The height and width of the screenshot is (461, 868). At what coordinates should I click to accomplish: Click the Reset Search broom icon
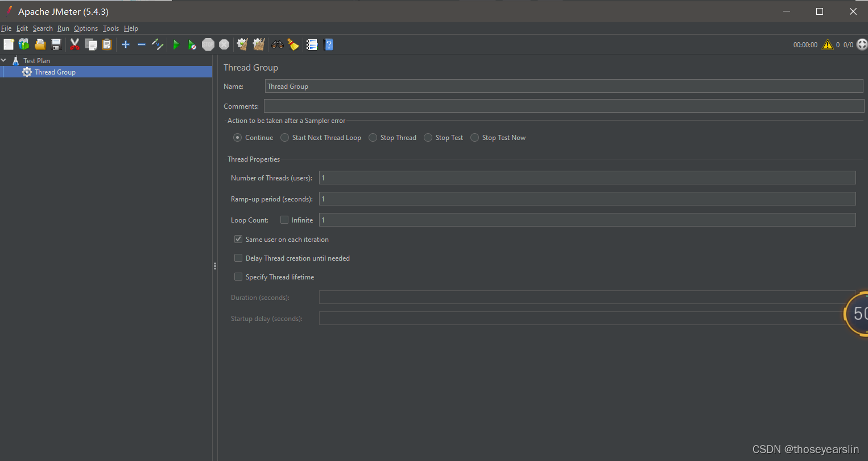pyautogui.click(x=294, y=44)
